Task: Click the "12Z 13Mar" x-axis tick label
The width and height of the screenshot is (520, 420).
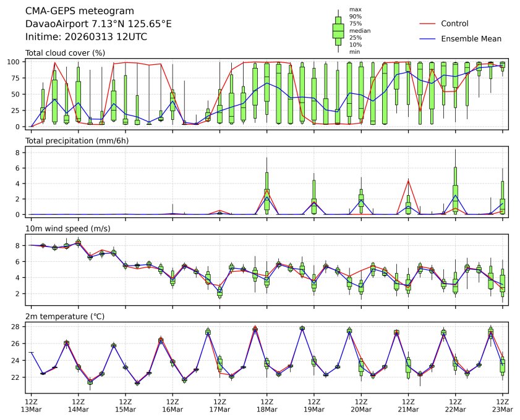Action: (31, 405)
